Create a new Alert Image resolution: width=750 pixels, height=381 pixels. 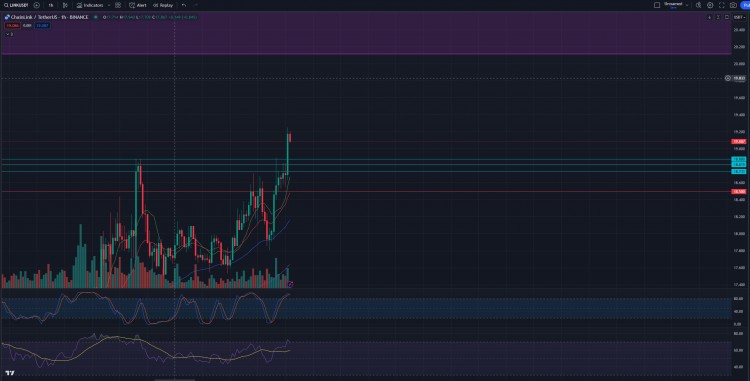tap(138, 5)
